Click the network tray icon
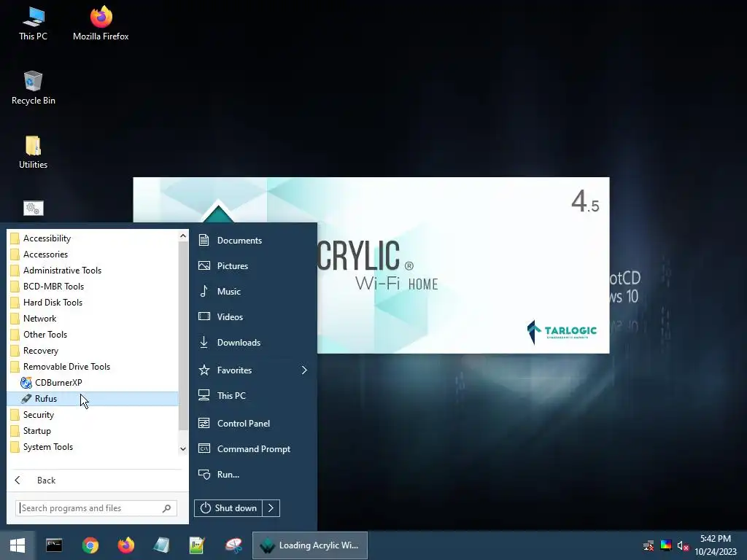747x560 pixels. pyautogui.click(x=649, y=545)
